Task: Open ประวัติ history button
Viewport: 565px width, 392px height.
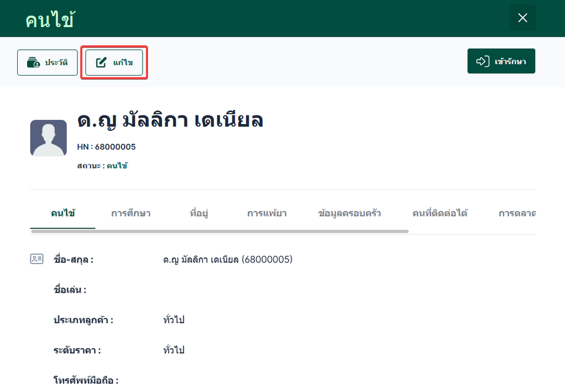Action: point(47,63)
